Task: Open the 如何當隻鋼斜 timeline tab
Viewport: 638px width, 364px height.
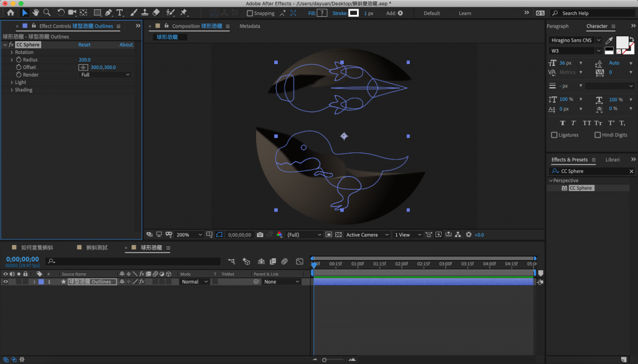Action: [37, 248]
